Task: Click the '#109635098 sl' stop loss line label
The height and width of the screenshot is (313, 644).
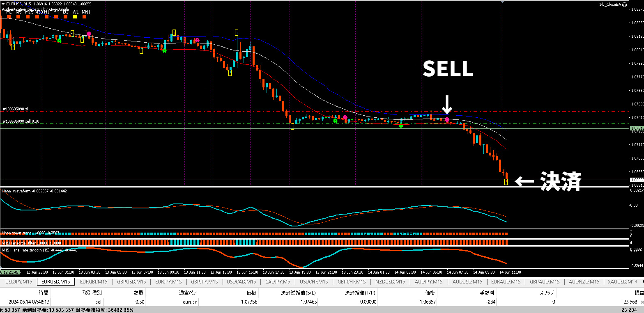Action: 15,109
